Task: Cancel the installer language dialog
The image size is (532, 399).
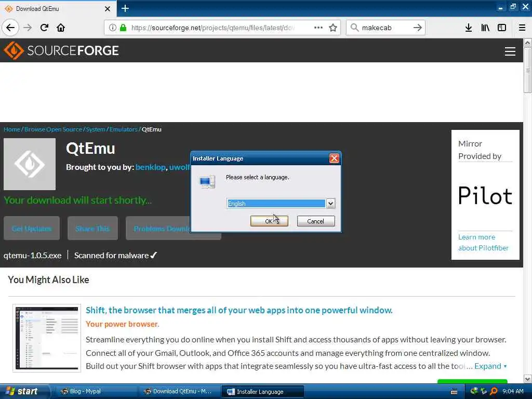Action: coord(316,221)
